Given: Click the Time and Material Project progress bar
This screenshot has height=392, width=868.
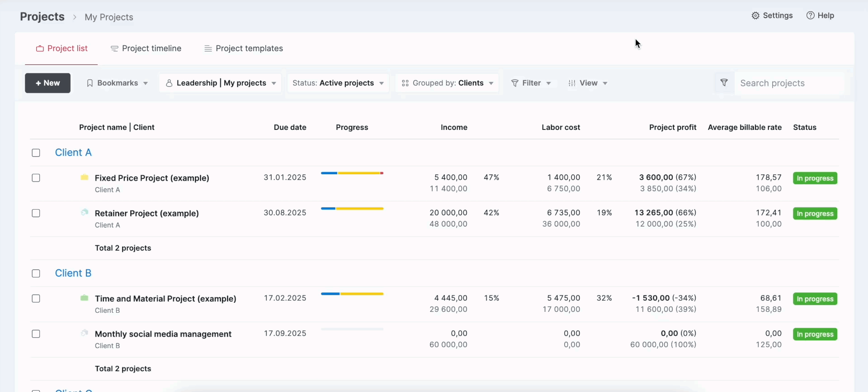Looking at the screenshot, I should pos(352,294).
